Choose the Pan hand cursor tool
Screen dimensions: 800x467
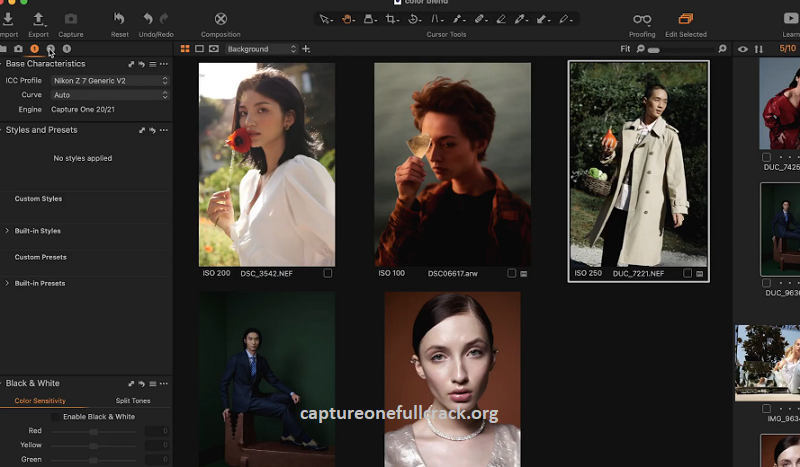(347, 19)
